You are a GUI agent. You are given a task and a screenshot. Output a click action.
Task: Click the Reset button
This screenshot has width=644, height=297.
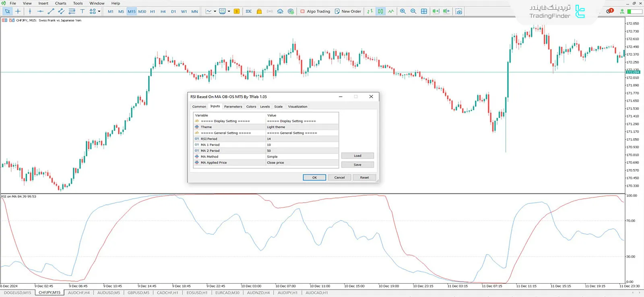click(x=364, y=177)
